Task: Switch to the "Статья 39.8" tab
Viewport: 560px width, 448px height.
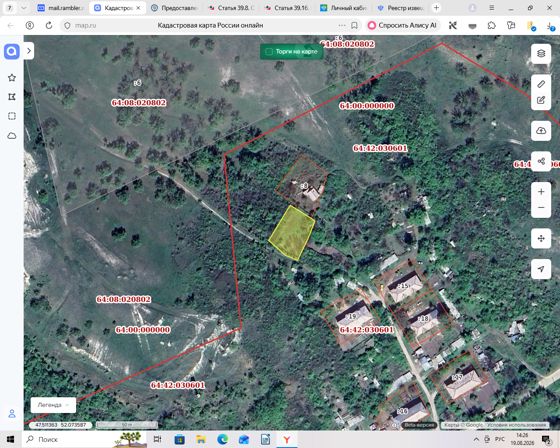Action: pyautogui.click(x=231, y=8)
